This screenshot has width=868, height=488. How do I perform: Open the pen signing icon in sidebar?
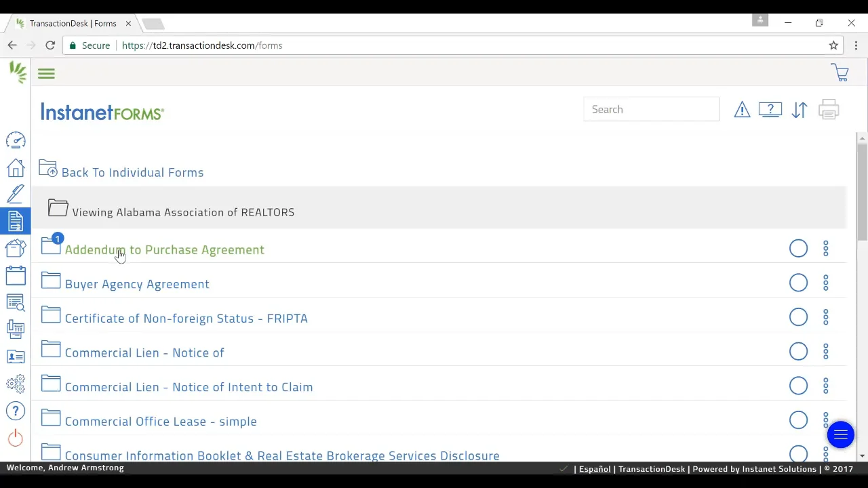coord(16,194)
